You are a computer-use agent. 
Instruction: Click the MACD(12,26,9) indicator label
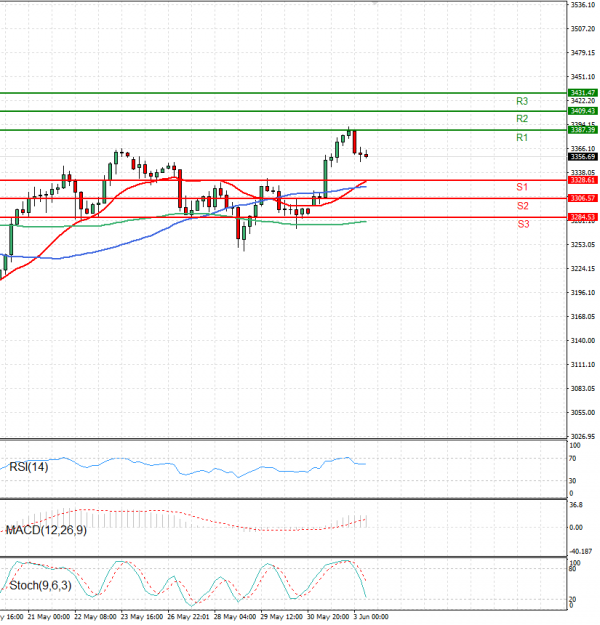click(x=46, y=530)
